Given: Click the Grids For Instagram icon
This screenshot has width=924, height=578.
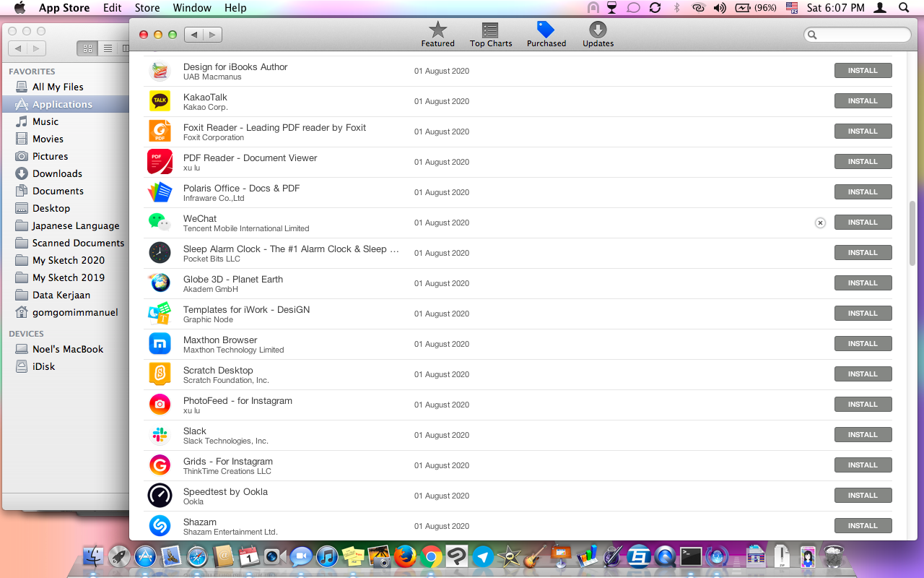Looking at the screenshot, I should [160, 465].
